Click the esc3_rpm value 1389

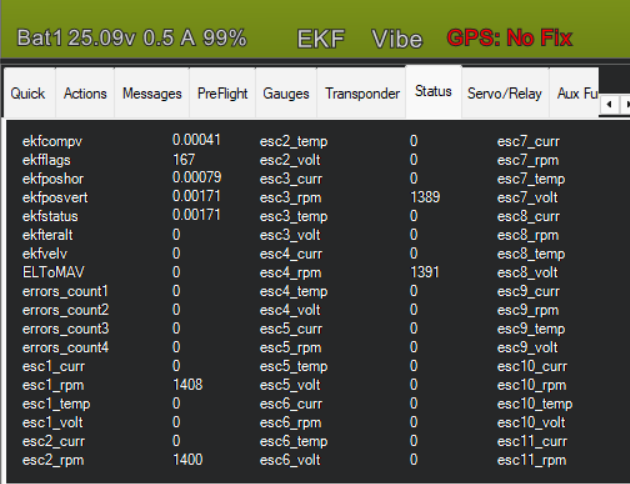click(425, 197)
